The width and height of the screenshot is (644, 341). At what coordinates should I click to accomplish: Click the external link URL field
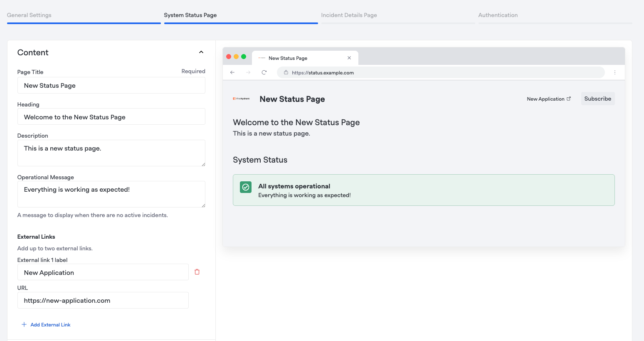[x=103, y=300]
